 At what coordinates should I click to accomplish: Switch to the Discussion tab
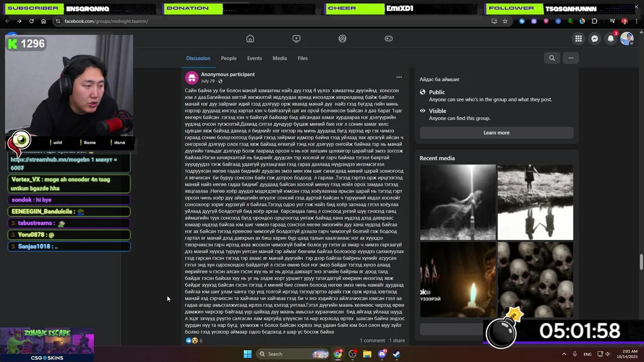pos(198,58)
